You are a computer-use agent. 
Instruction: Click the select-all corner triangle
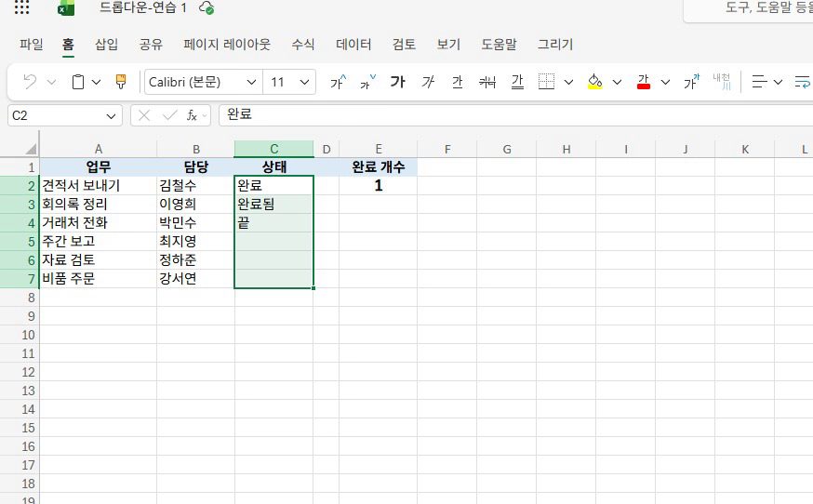31,150
